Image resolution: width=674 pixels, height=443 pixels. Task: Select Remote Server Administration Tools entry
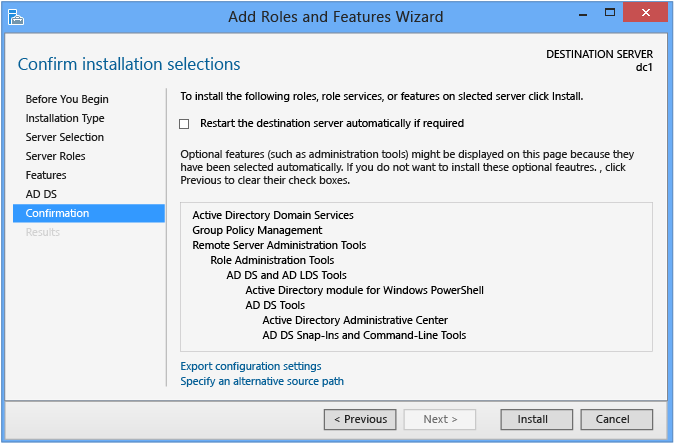tap(279, 245)
